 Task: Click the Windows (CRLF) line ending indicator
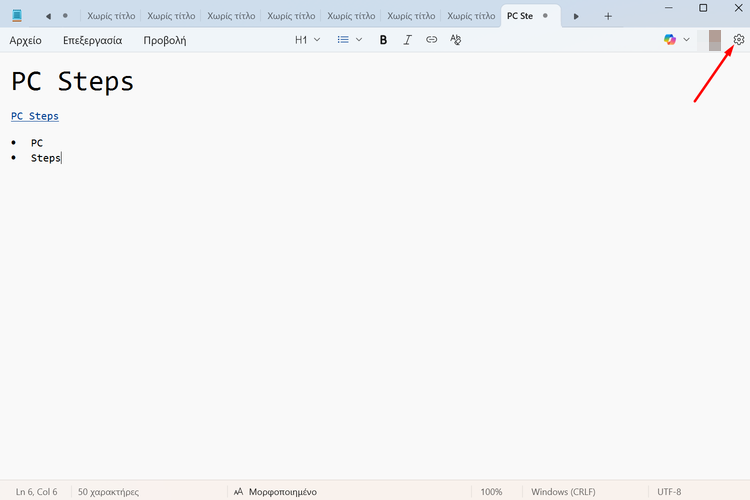pos(563,491)
